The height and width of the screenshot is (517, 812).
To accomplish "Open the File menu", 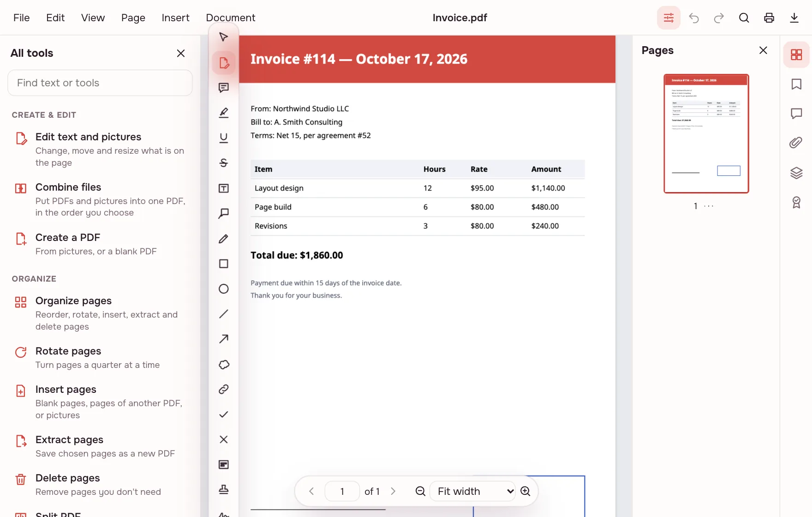I will pyautogui.click(x=22, y=18).
